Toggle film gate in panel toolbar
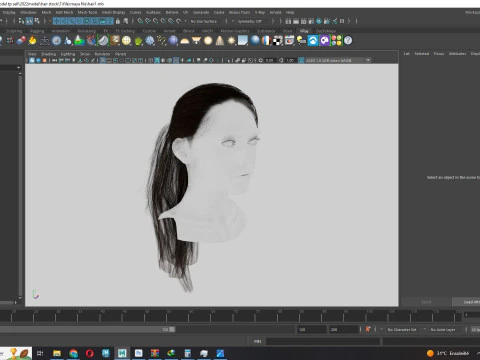The width and height of the screenshot is (480, 360). click(x=109, y=60)
